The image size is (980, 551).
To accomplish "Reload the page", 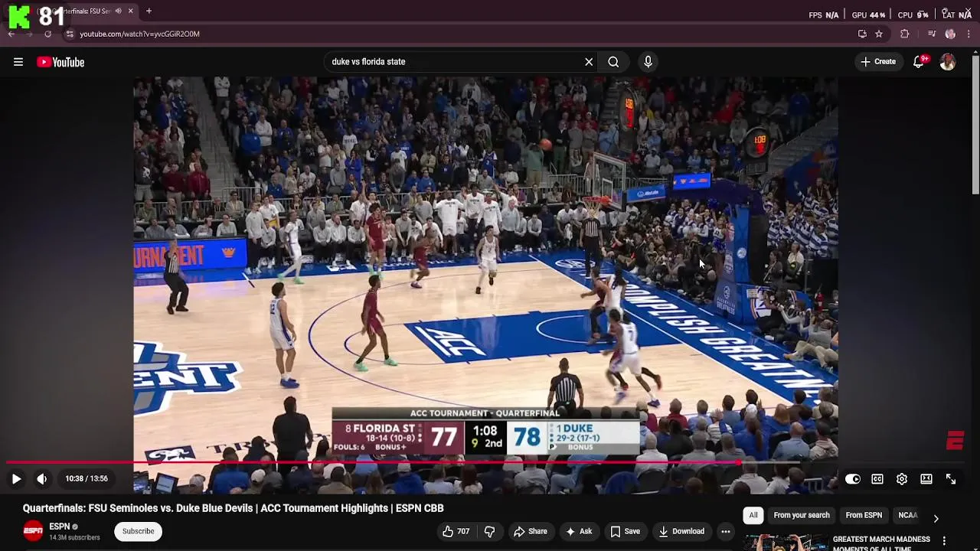I will click(x=47, y=34).
